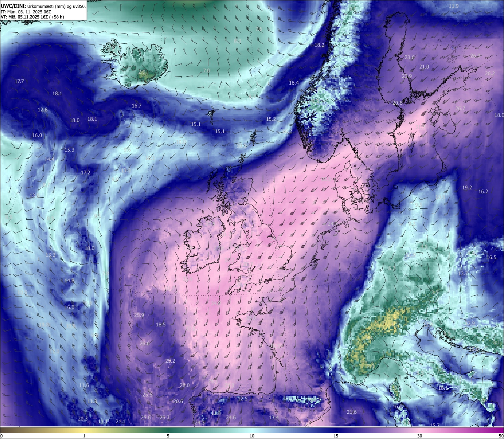Click the 19.2 value label
The height and width of the screenshot is (439, 504).
point(467,188)
